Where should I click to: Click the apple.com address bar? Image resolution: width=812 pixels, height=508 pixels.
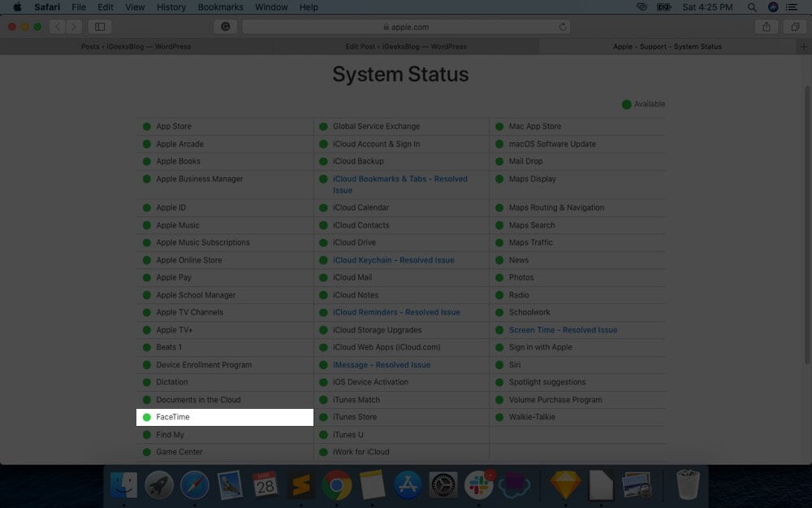(406, 27)
